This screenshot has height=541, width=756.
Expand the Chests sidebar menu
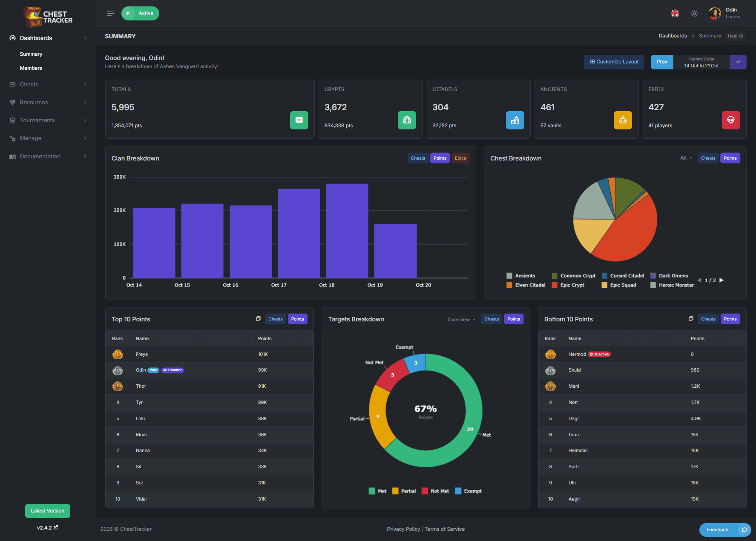(48, 84)
